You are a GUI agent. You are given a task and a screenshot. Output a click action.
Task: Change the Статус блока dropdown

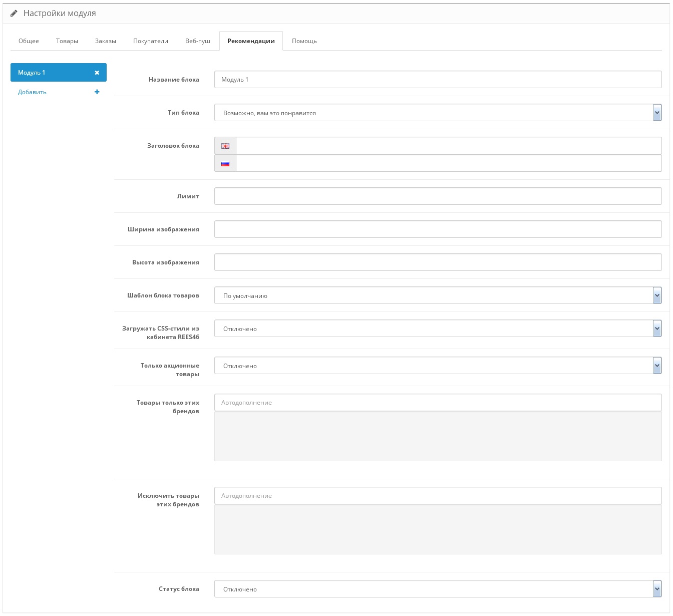pyautogui.click(x=438, y=589)
